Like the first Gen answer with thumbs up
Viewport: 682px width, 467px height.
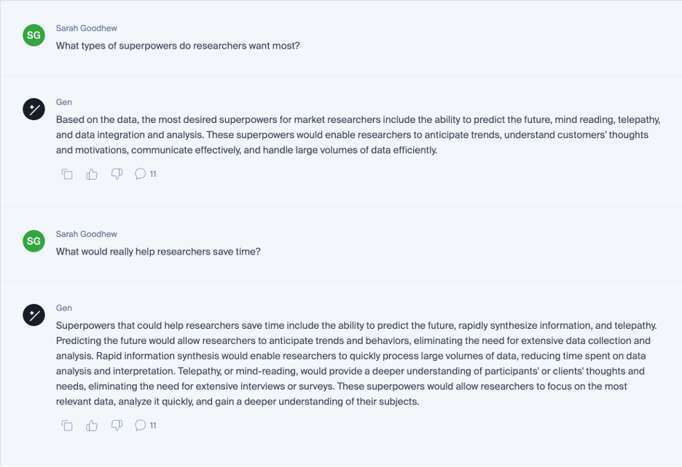tap(92, 174)
